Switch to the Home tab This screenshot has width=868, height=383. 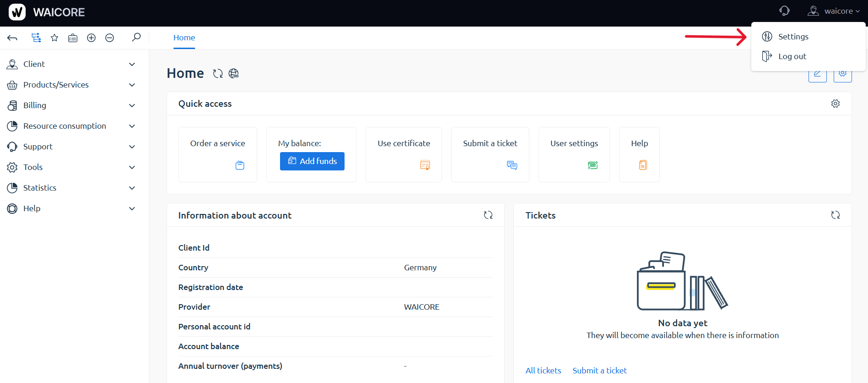(x=184, y=38)
